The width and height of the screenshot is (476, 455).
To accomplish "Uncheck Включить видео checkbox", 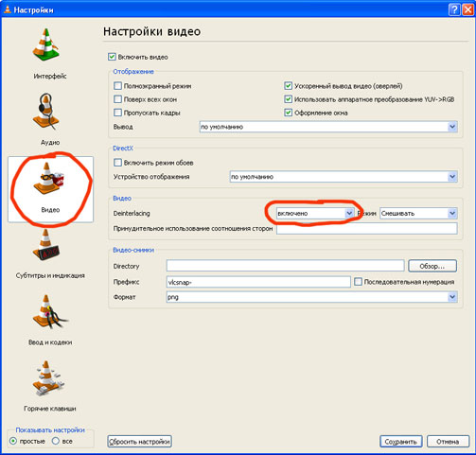I will [x=112, y=57].
